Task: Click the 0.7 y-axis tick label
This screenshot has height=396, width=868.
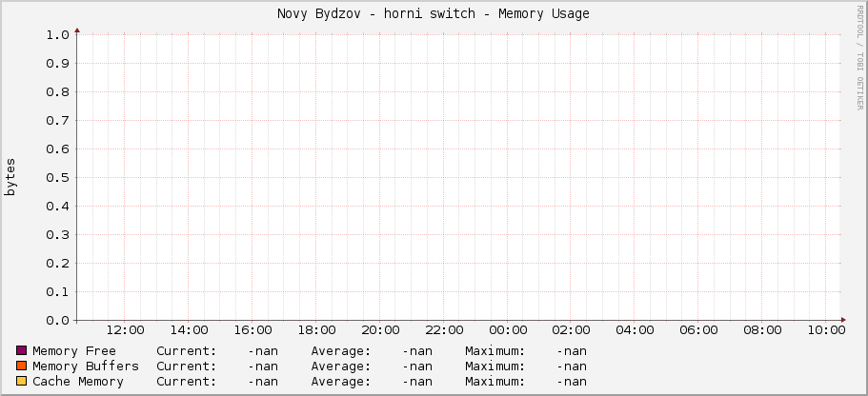Action: coord(57,121)
